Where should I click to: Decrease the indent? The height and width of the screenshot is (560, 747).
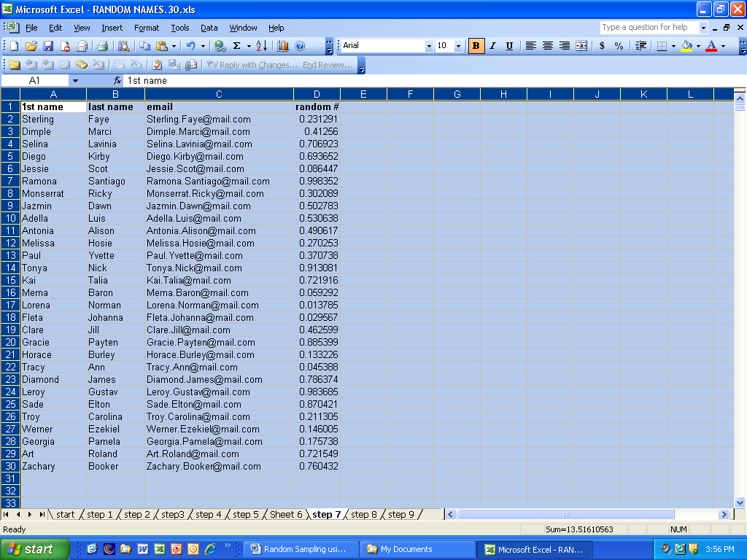pos(640,46)
